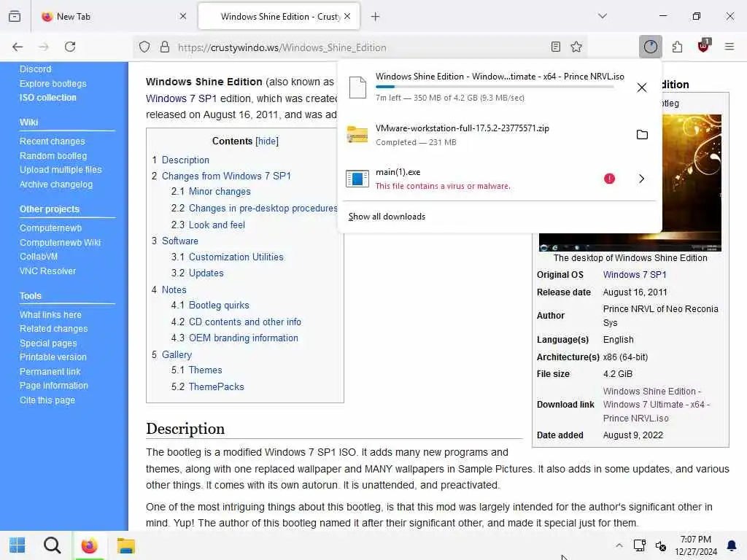
Task: Open File Explorer from taskbar
Action: (125, 545)
